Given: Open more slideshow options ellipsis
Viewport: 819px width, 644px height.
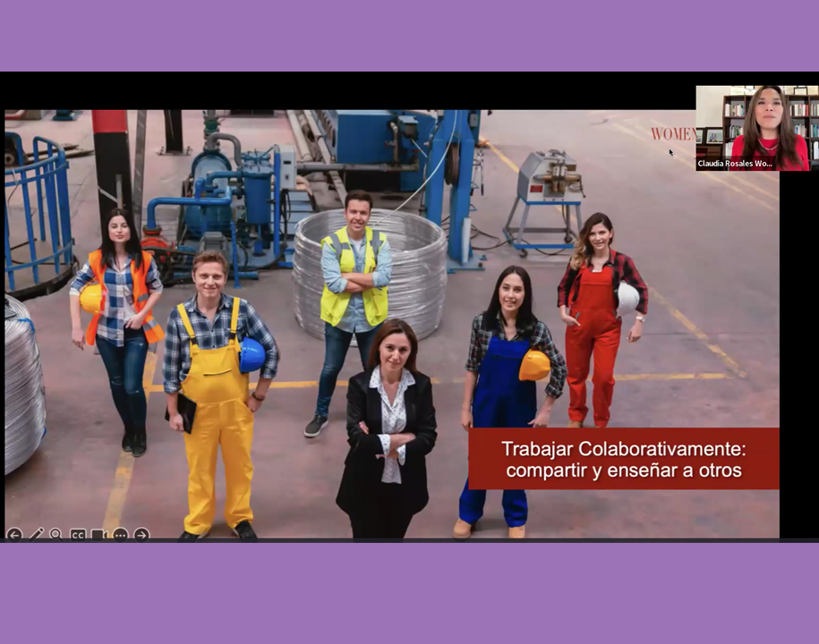Looking at the screenshot, I should click(x=120, y=535).
